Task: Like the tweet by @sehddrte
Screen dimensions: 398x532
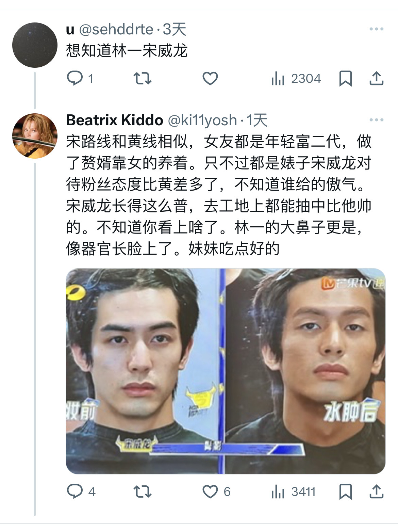Action: [x=210, y=79]
